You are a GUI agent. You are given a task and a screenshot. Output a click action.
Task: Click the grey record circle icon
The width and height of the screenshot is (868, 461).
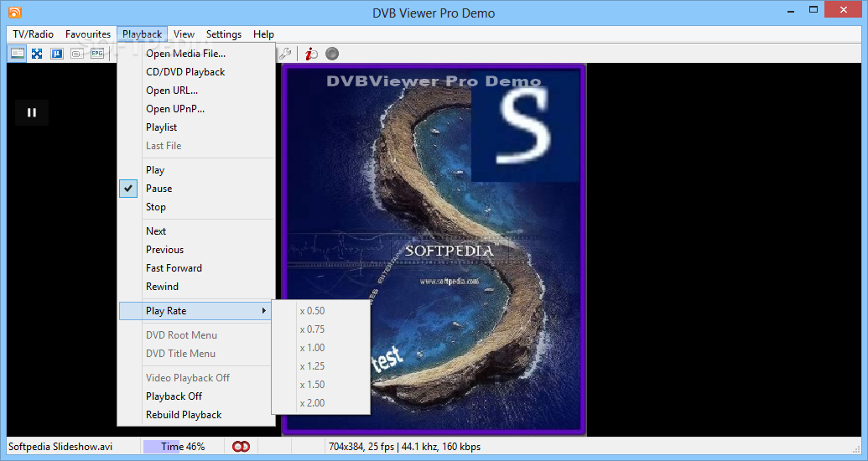[331, 54]
